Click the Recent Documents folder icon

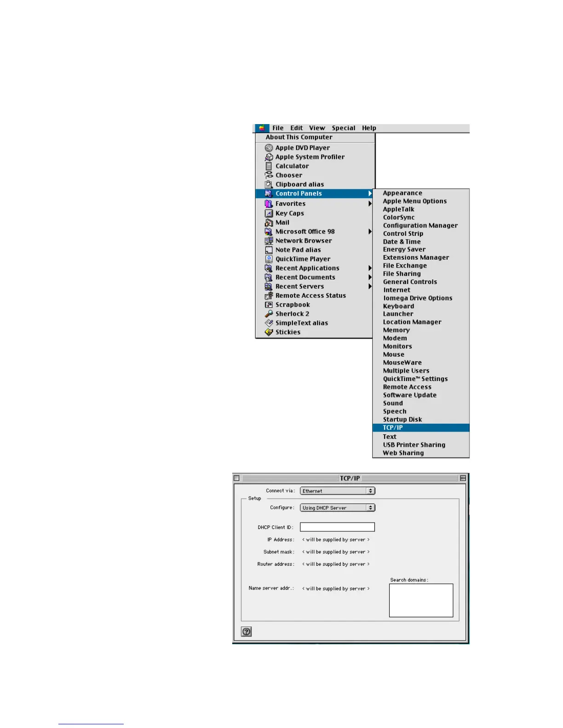click(269, 278)
